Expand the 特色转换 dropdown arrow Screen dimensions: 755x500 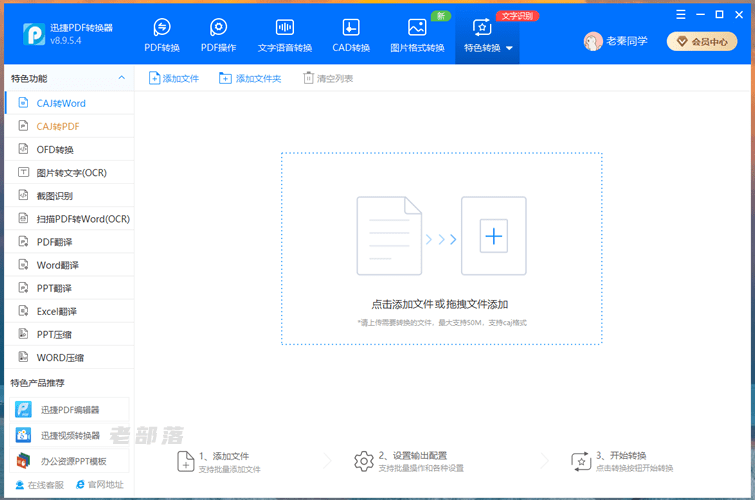pyautogui.click(x=509, y=48)
